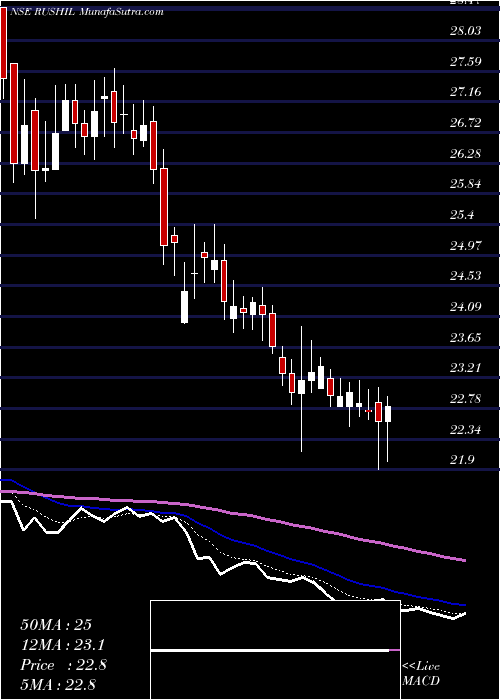
Task: Click the 23.65 price axis label
Action: (x=465, y=338)
